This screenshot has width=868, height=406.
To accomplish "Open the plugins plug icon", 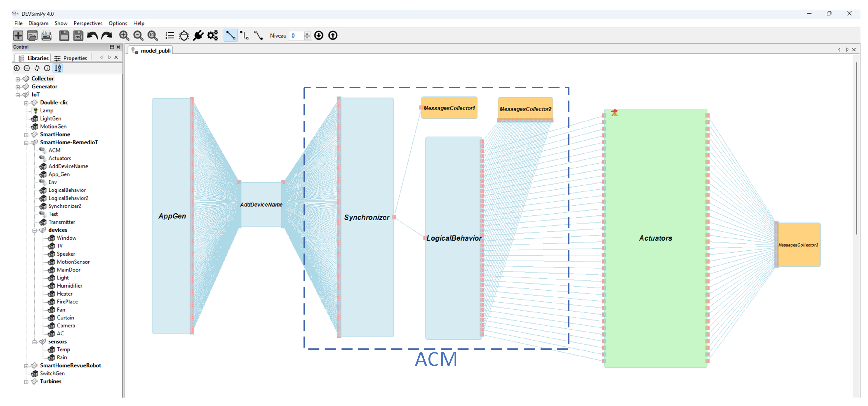I will 198,35.
